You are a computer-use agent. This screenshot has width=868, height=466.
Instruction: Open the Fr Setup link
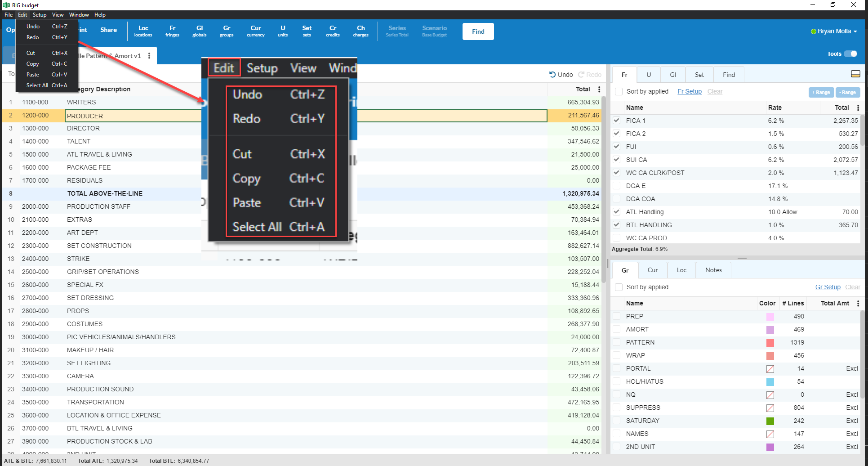[690, 91]
